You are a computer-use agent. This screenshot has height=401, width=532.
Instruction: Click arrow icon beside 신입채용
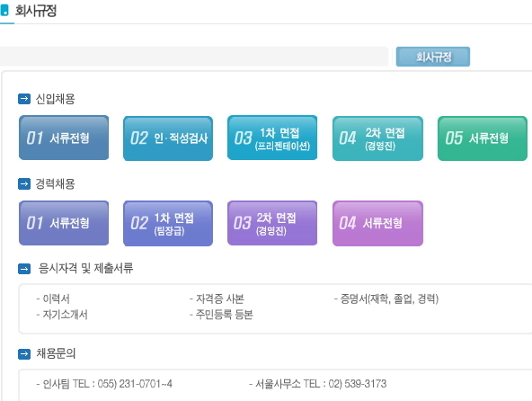click(24, 99)
